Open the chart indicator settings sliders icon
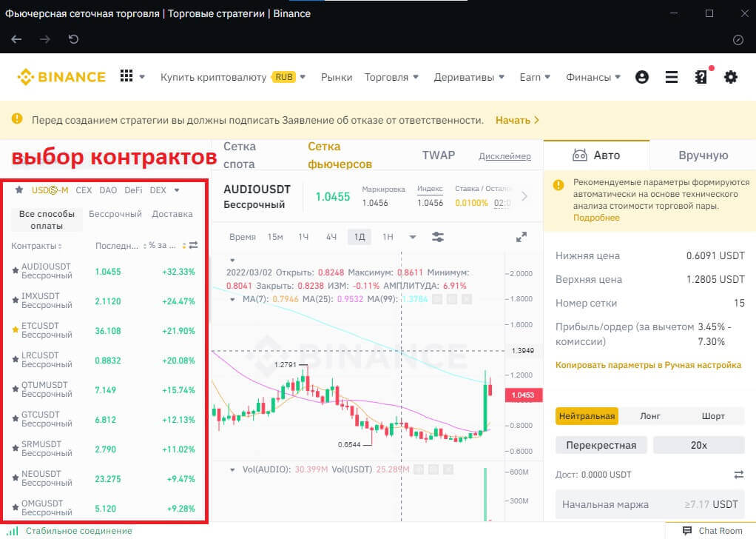756x539 pixels. 438,237
